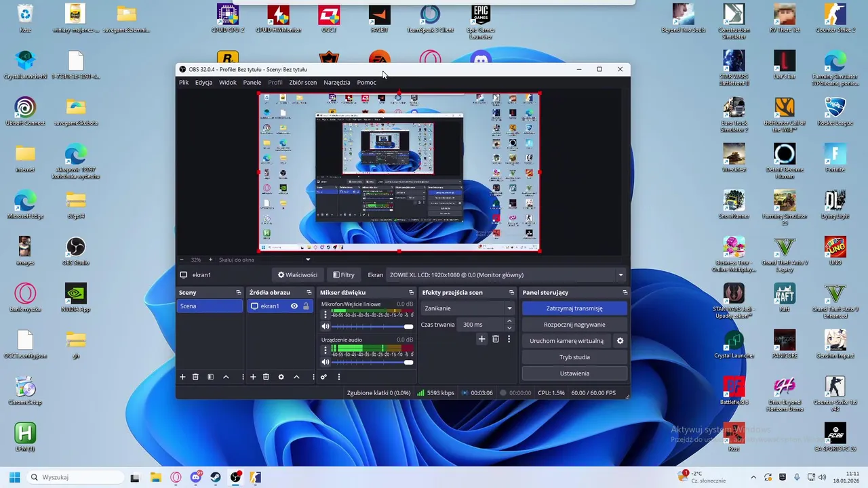Undock the Źródła obrazu panel
The height and width of the screenshot is (488, 868).
[309, 293]
